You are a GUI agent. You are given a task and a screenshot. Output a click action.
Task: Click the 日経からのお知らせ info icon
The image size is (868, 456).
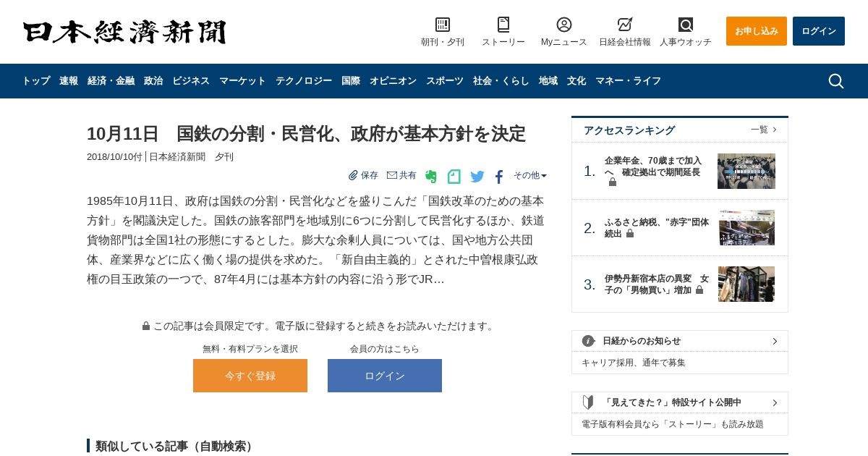(588, 341)
